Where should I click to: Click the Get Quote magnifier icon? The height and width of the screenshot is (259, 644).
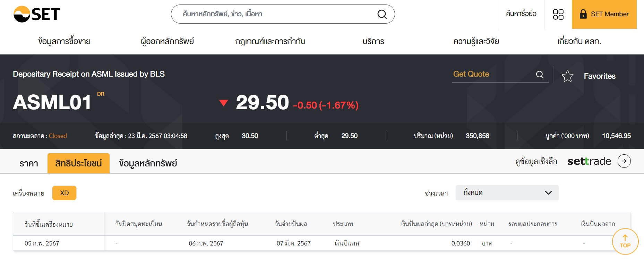point(540,75)
